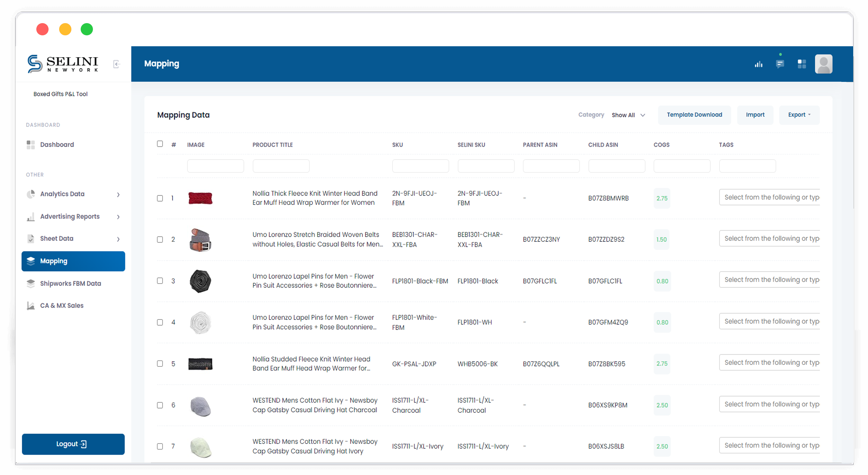Tick checkbox for row 6 Charcoal cap
This screenshot has width=868, height=475.
pos(160,405)
